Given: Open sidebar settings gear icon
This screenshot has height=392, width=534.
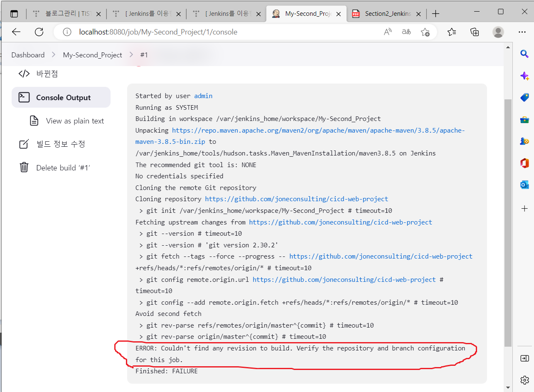Looking at the screenshot, I should [524, 380].
